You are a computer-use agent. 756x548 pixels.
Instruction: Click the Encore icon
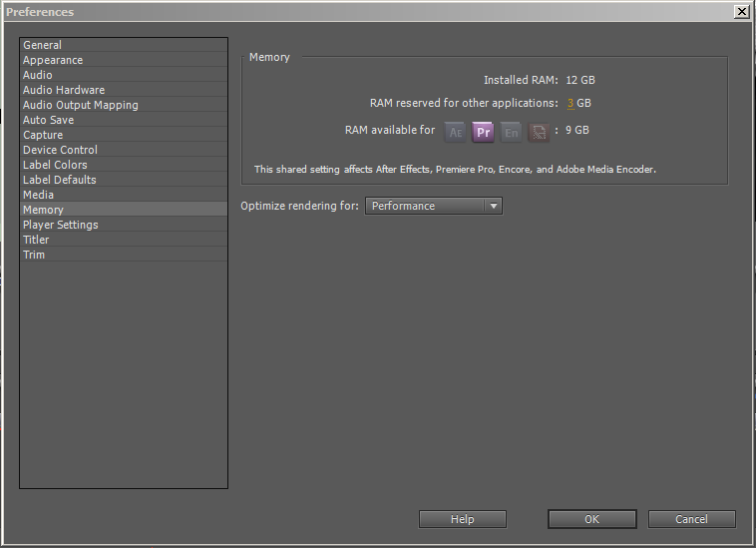511,132
